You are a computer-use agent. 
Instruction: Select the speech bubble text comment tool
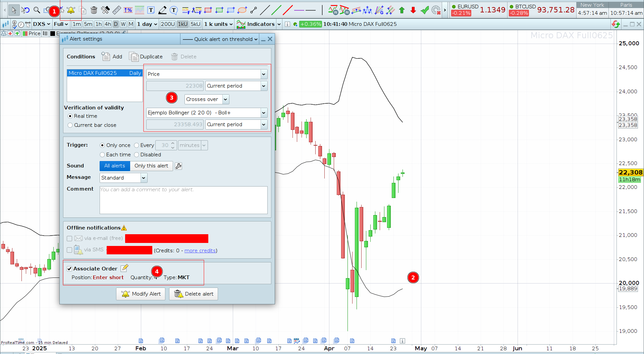click(174, 10)
